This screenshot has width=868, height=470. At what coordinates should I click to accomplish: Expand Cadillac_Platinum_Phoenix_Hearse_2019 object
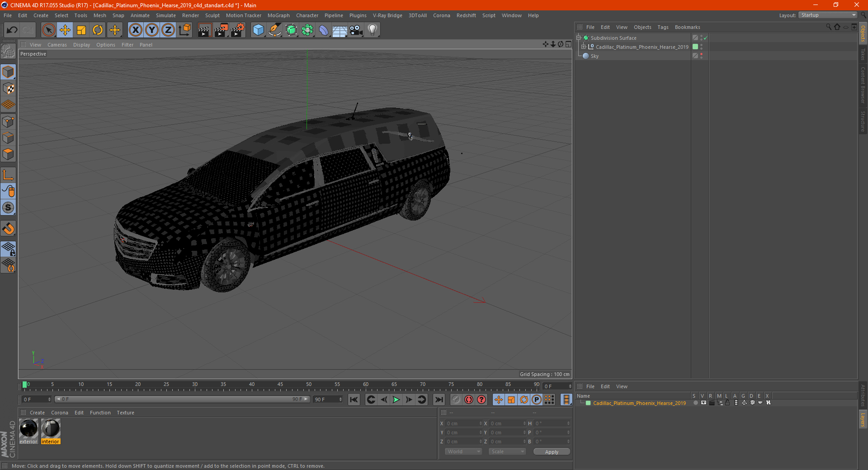point(583,47)
